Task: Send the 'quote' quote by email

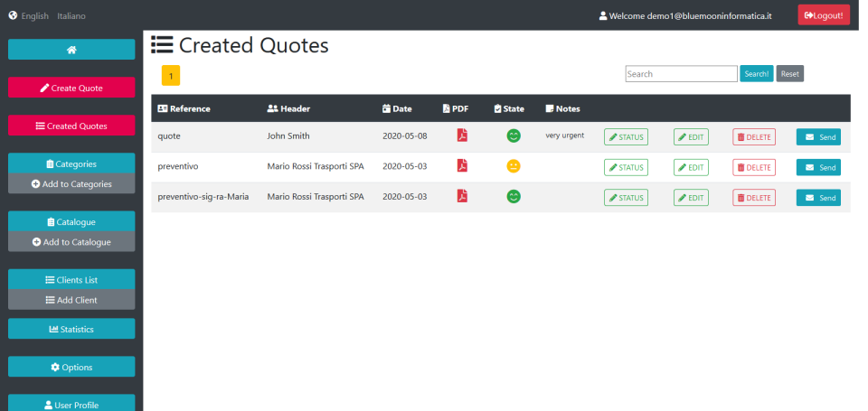Action: [818, 136]
